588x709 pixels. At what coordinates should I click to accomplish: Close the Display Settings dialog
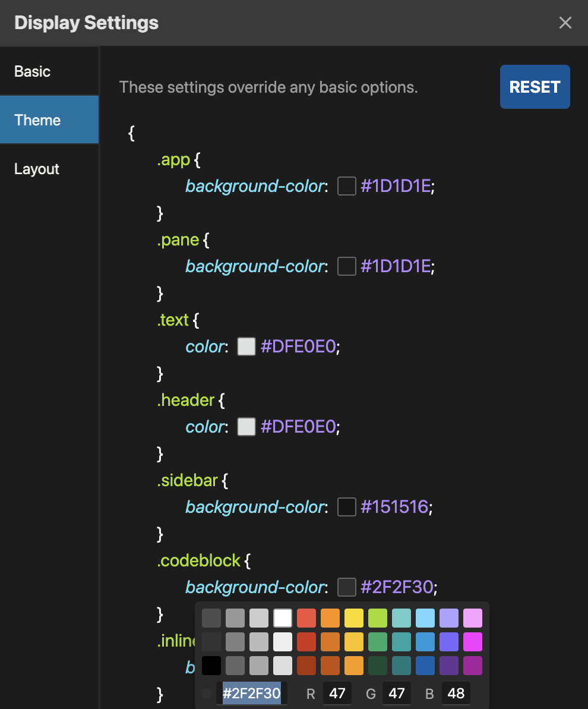(565, 23)
